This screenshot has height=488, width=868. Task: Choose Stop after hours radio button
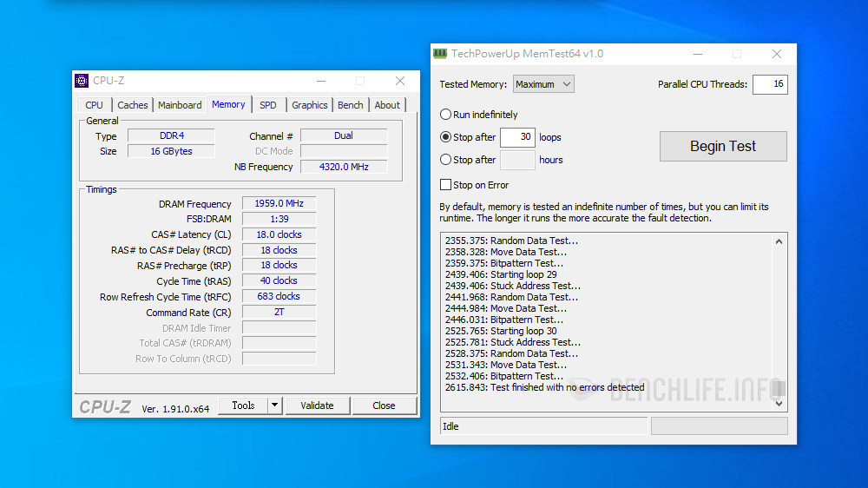(x=446, y=160)
